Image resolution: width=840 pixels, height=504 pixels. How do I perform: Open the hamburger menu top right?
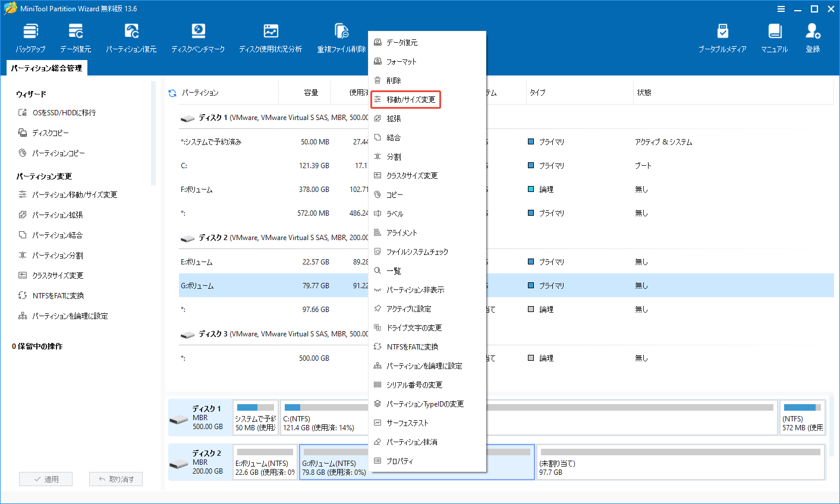[x=781, y=9]
